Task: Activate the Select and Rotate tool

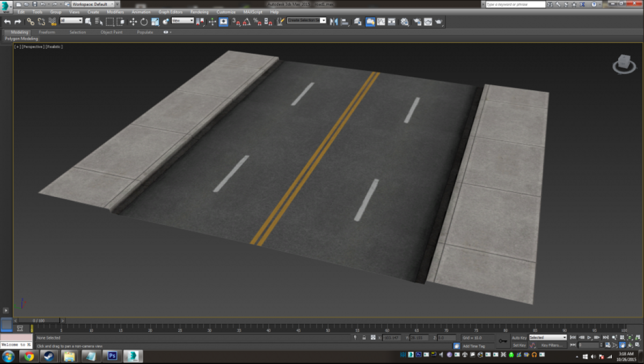Action: point(144,22)
